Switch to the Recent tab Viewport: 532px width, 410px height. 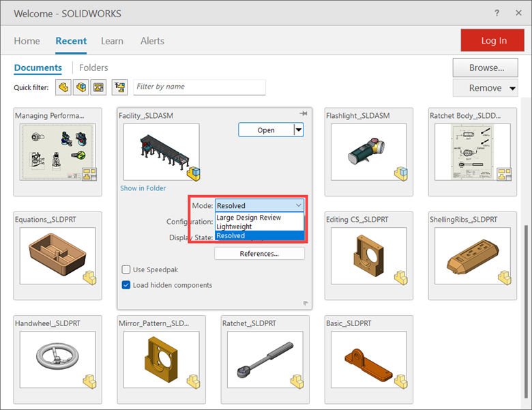[x=71, y=41]
